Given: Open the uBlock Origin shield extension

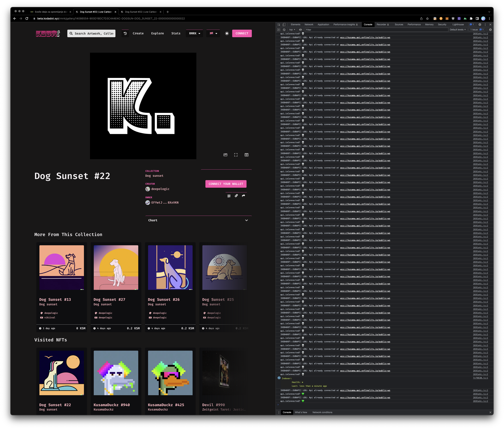Looking at the screenshot, I should click(453, 19).
